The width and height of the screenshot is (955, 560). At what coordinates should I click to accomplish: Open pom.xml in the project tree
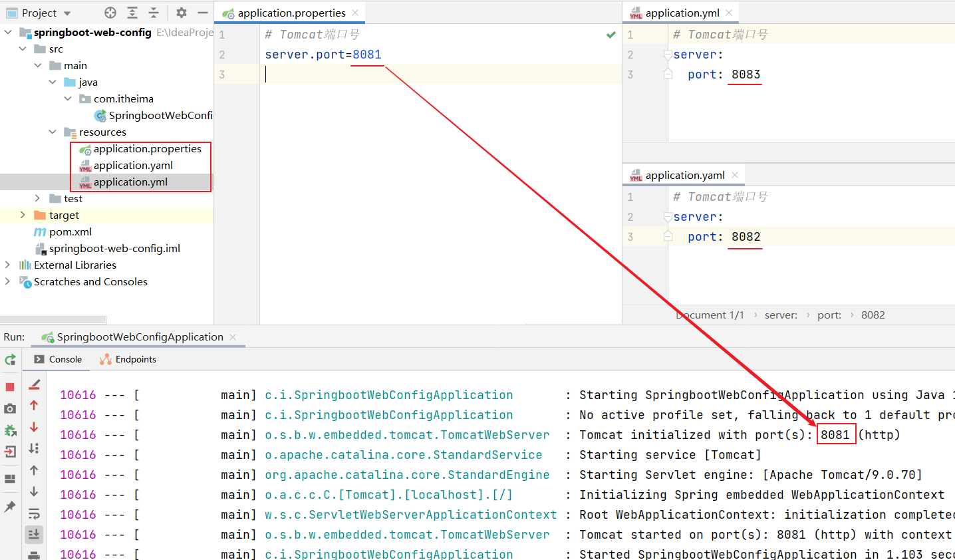tap(70, 231)
